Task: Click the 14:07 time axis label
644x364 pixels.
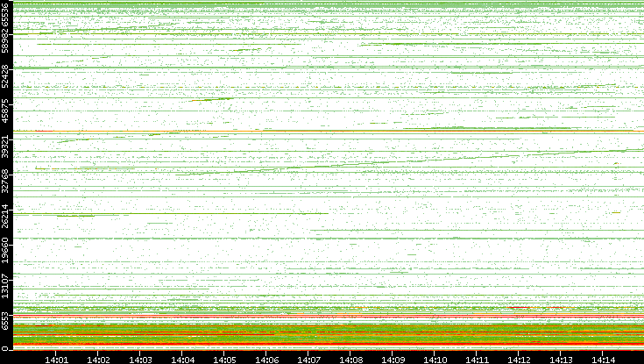Action: coord(308,359)
